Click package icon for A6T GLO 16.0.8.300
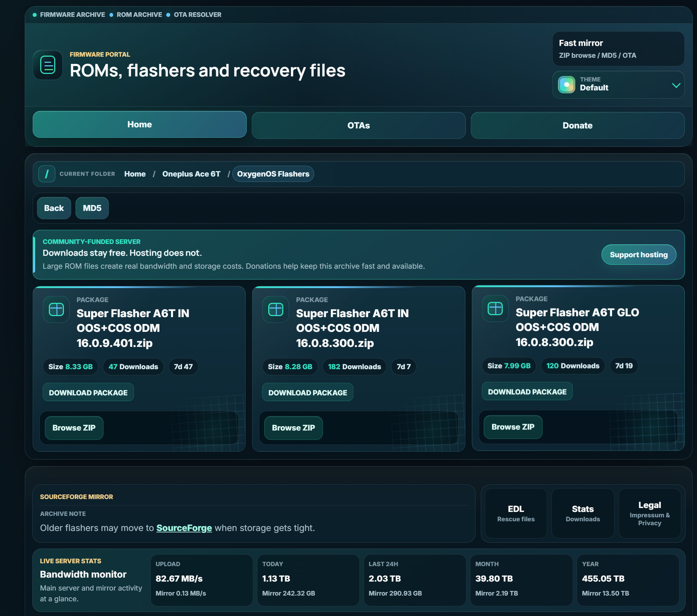Viewport: 697px width, 616px height. click(495, 308)
